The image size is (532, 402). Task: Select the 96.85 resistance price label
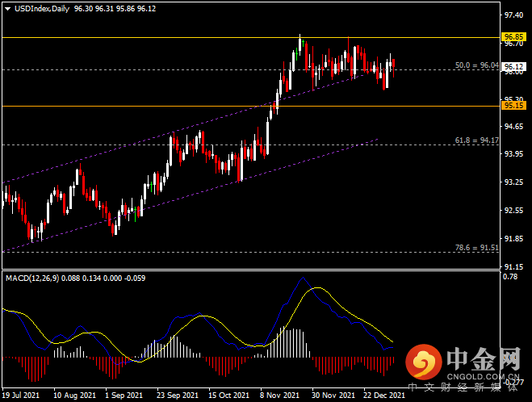click(x=513, y=36)
